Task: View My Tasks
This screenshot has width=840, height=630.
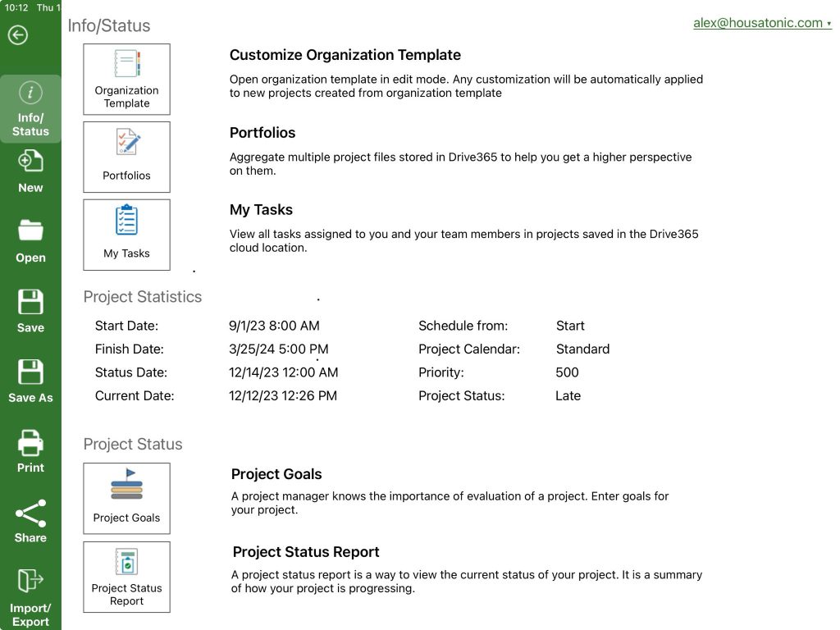Action: 126,234
